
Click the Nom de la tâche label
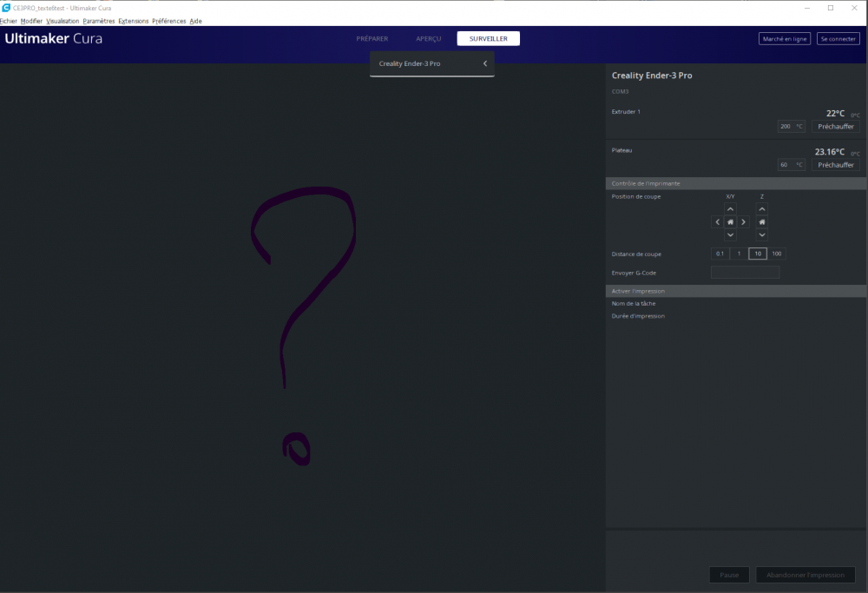click(634, 303)
